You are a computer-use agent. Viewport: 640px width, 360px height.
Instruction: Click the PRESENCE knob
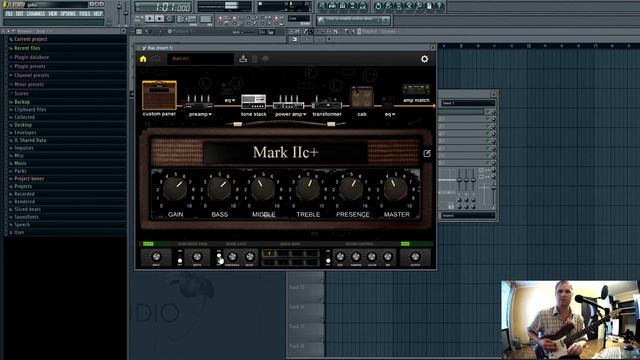click(x=351, y=189)
